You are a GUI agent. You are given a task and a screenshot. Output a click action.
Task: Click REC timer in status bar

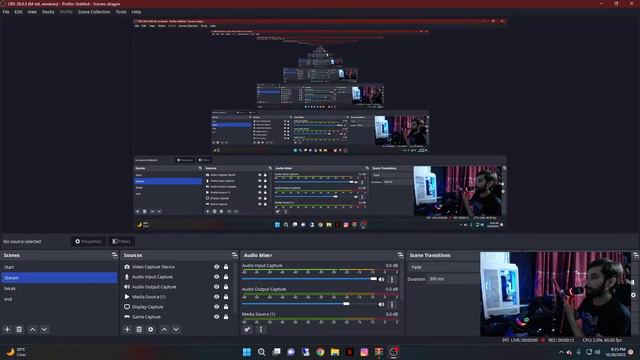pyautogui.click(x=560, y=340)
